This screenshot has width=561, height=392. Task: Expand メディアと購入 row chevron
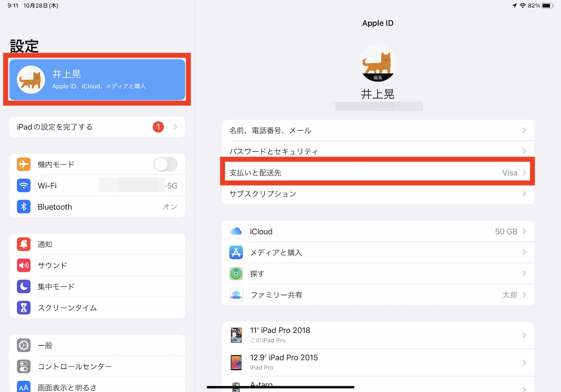[524, 253]
